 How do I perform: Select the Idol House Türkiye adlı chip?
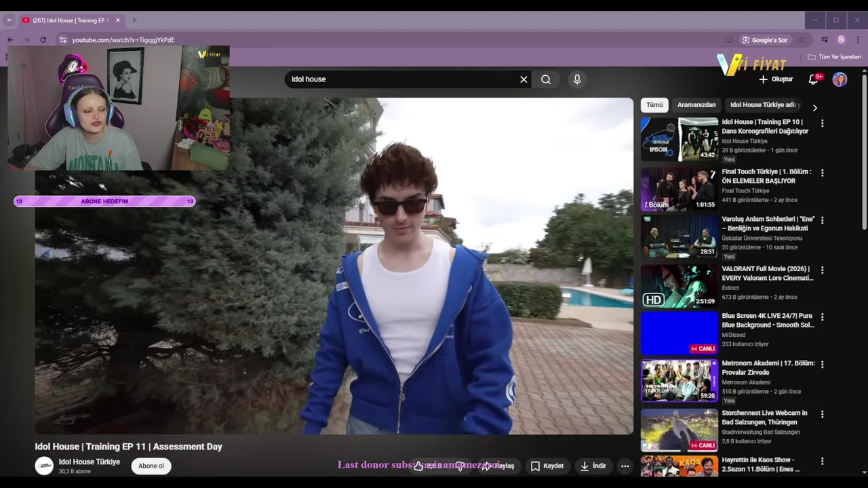[x=765, y=105]
